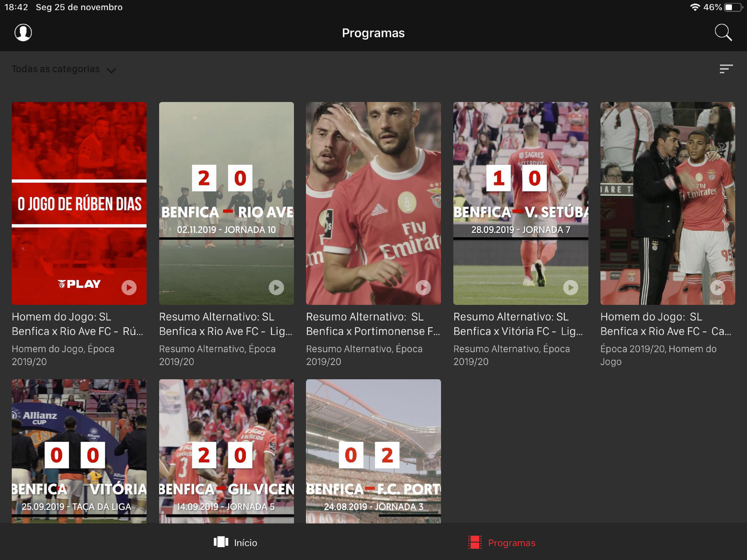Switch to the Início tab
Image resolution: width=747 pixels, height=560 pixels.
point(246,543)
